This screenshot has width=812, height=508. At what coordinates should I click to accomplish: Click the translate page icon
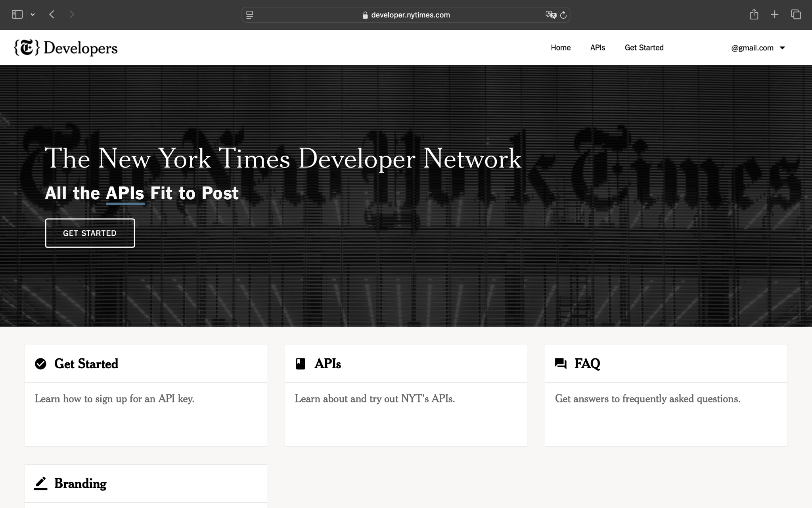pyautogui.click(x=551, y=15)
